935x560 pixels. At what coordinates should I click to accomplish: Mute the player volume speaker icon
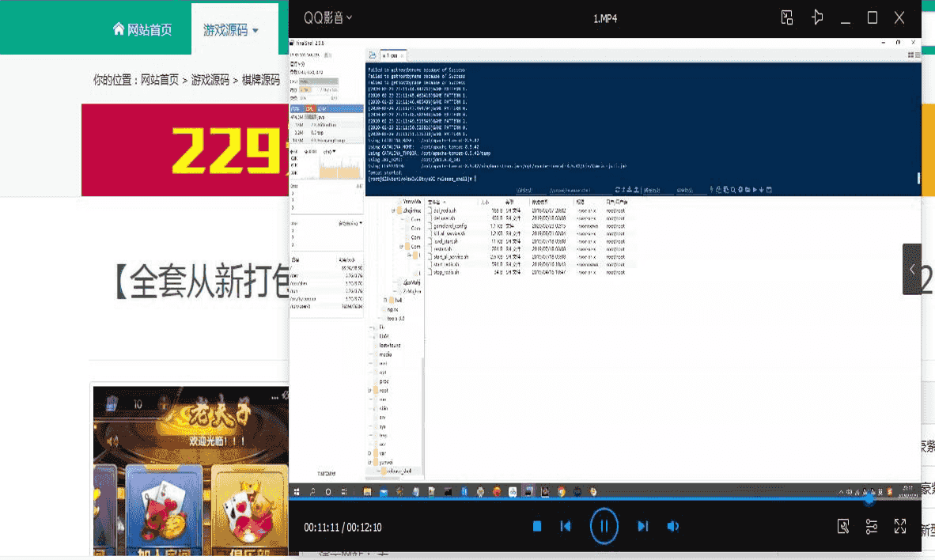point(672,526)
